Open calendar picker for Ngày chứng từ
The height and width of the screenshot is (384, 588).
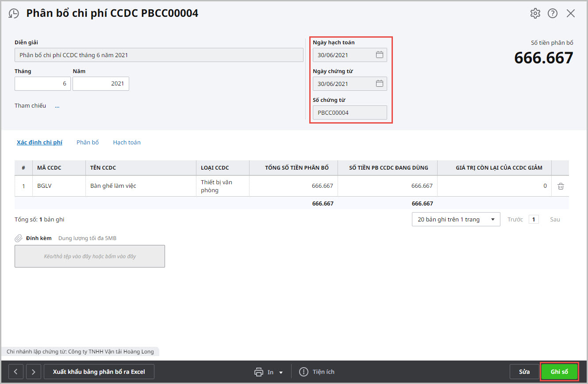[379, 84]
